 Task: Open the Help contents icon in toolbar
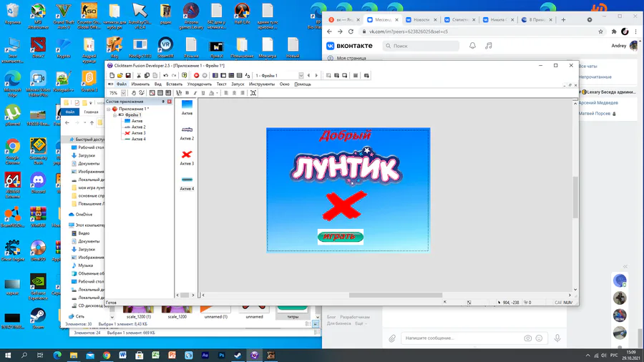[185, 76]
